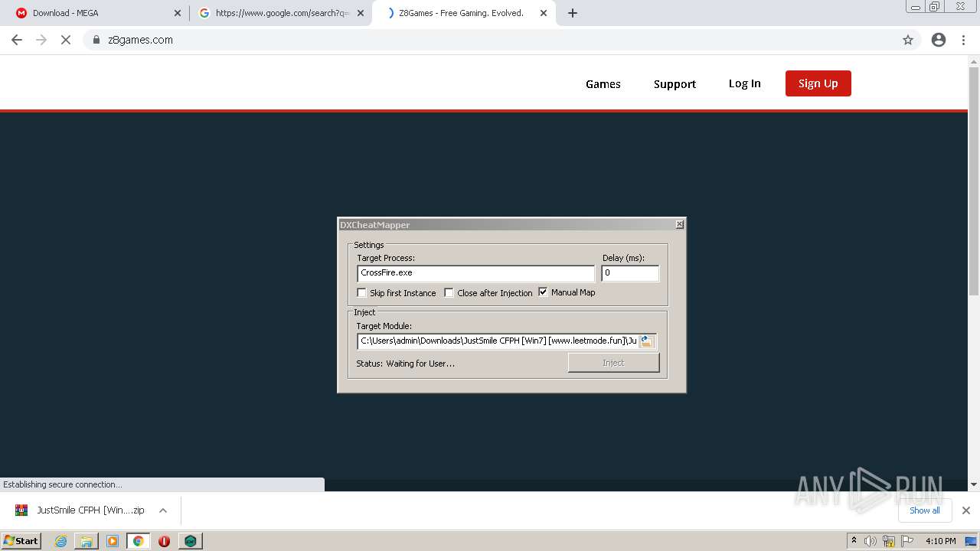980x551 pixels.
Task: Click Show all downloads button
Action: click(924, 510)
